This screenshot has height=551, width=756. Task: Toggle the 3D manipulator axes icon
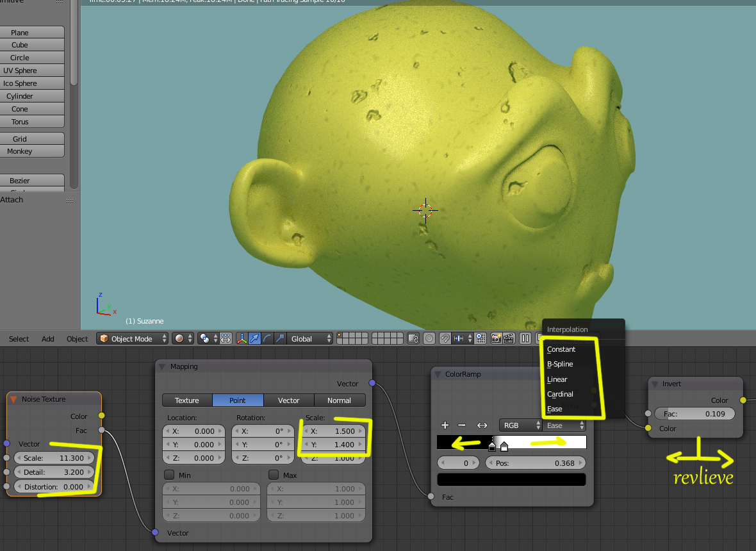[x=242, y=338]
